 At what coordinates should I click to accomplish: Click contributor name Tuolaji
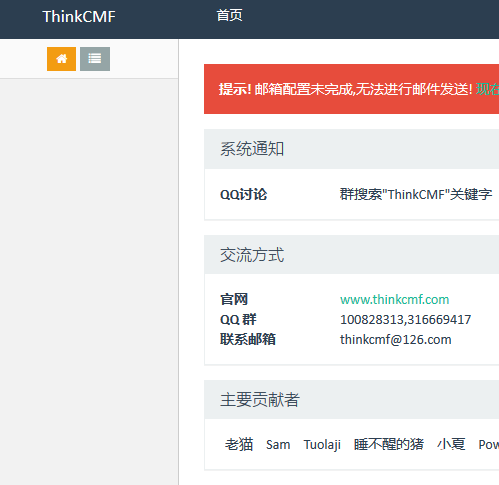[322, 445]
